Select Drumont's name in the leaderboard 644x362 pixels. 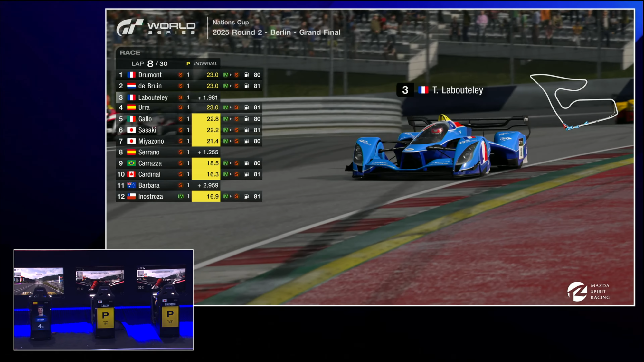(x=150, y=75)
